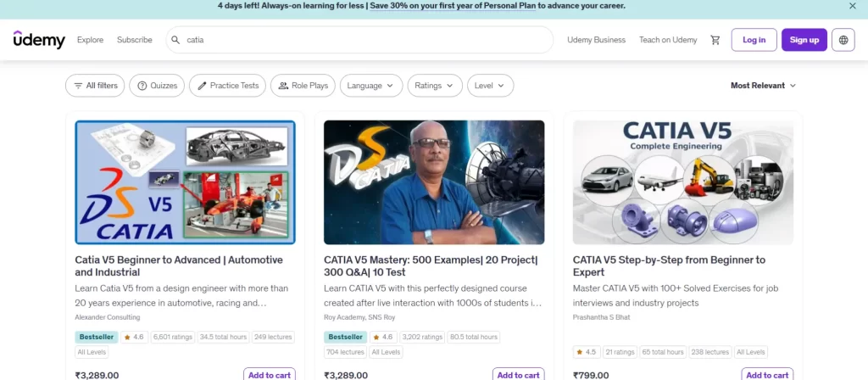The height and width of the screenshot is (380, 868).
Task: Click the 6,601 ratings tag
Action: tap(173, 337)
